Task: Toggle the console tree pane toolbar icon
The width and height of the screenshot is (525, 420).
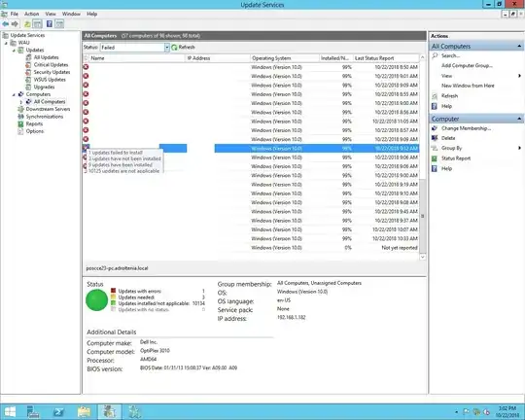Action: tap(38, 23)
